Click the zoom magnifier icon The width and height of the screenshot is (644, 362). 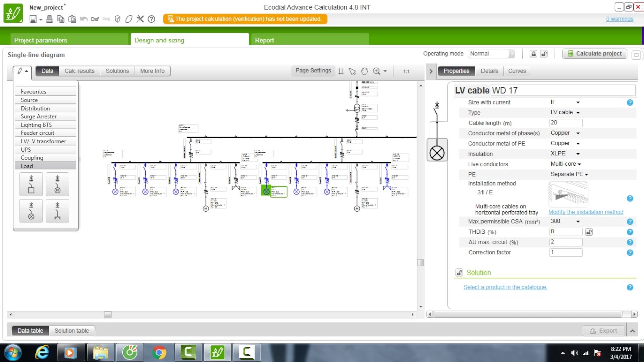[x=376, y=71]
